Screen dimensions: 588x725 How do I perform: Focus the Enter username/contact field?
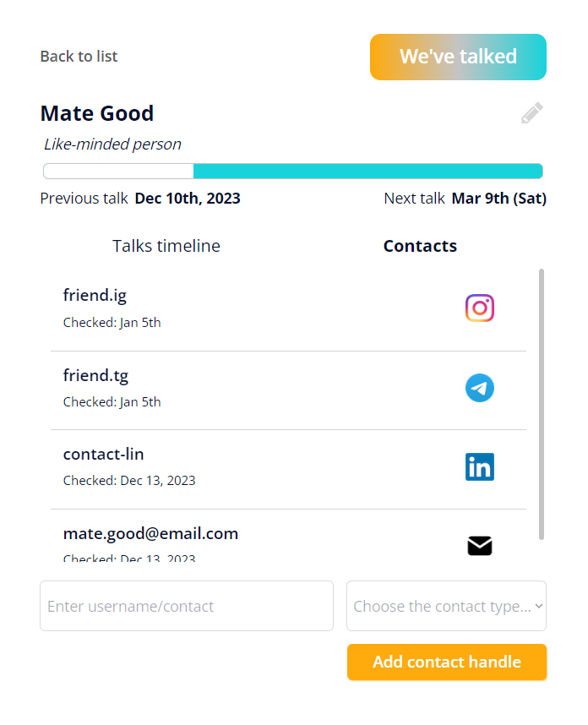tap(187, 606)
